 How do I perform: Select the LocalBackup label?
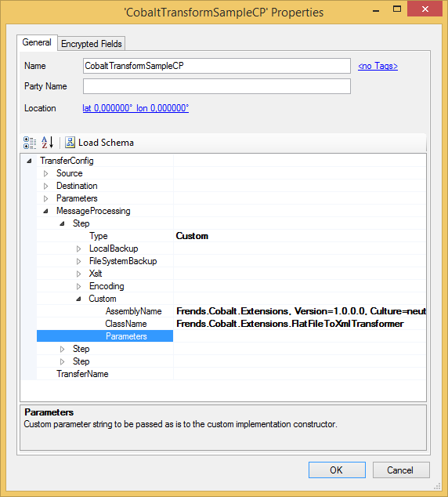click(114, 248)
